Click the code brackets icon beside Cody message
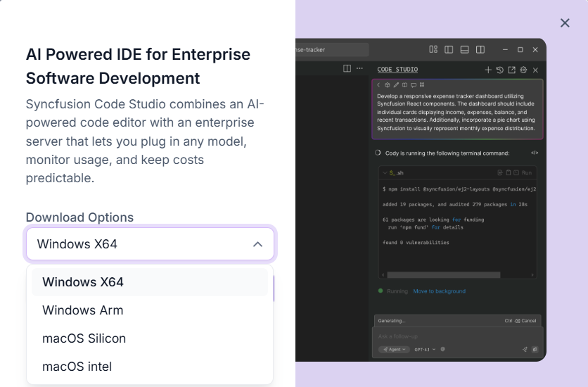 coord(535,153)
